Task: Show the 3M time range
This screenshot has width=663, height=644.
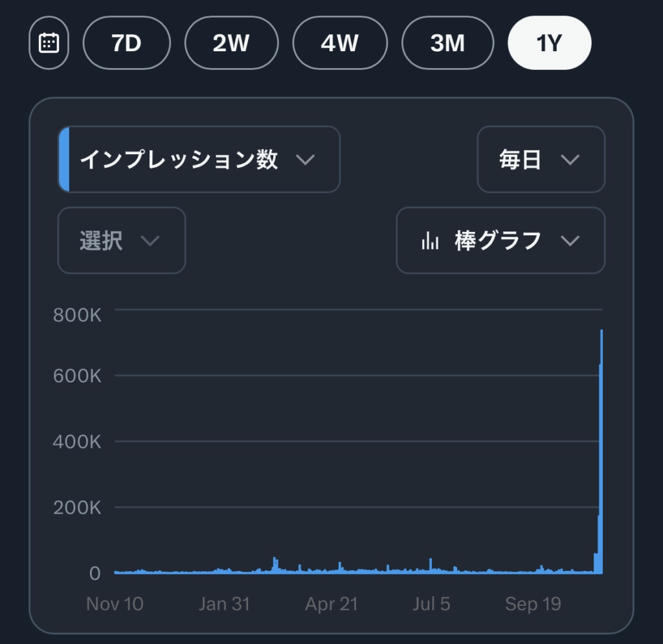Action: point(447,43)
